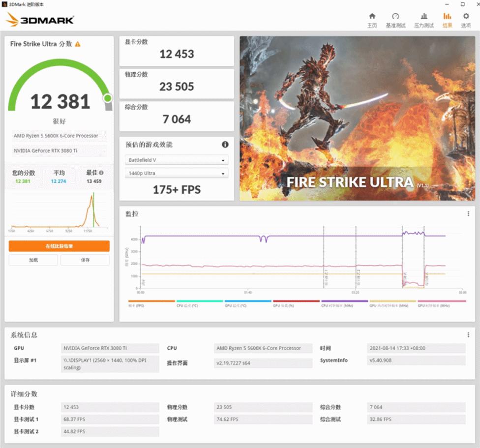Switch to the Stress Test (压力测试) tab
Image resolution: width=480 pixels, height=448 pixels.
(423, 21)
